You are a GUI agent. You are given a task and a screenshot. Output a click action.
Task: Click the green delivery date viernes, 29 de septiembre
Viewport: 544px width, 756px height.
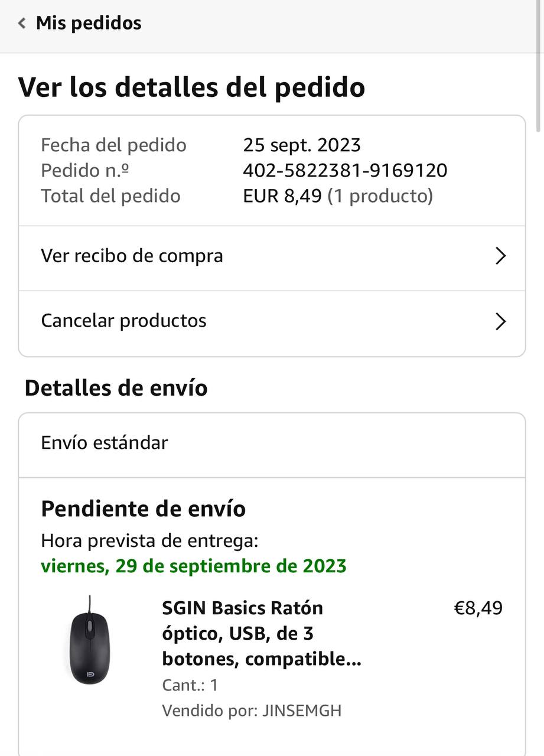[x=193, y=566]
